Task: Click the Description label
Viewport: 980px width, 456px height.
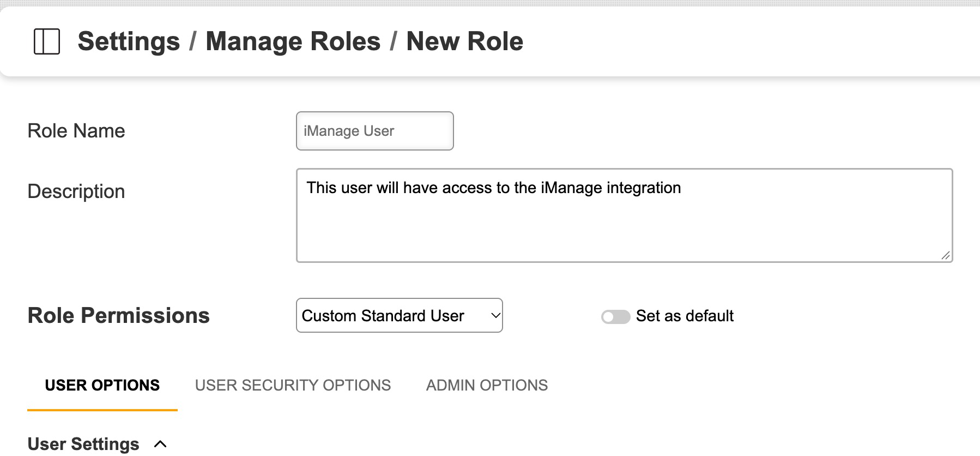Action: pos(76,191)
